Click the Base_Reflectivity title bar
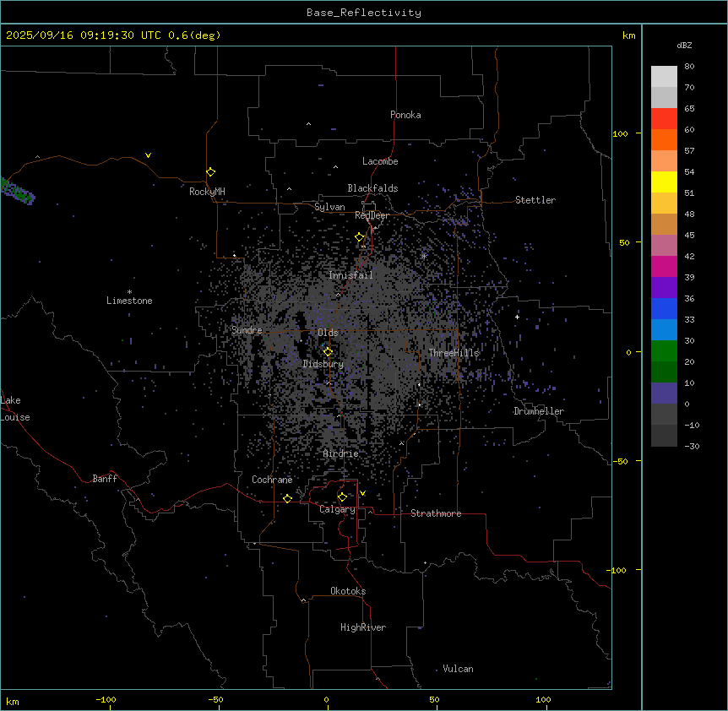This screenshot has height=711, width=728. pyautogui.click(x=363, y=13)
